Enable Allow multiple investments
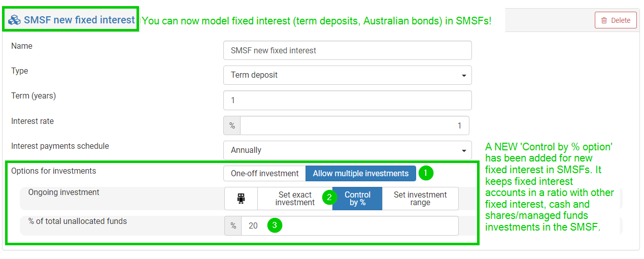Image resolution: width=644 pixels, height=259 pixels. click(360, 173)
